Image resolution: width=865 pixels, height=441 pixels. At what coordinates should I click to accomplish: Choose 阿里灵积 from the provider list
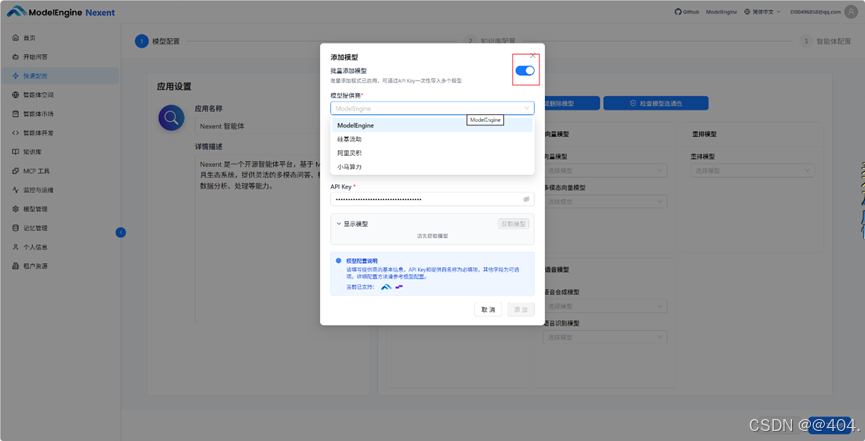pos(432,153)
